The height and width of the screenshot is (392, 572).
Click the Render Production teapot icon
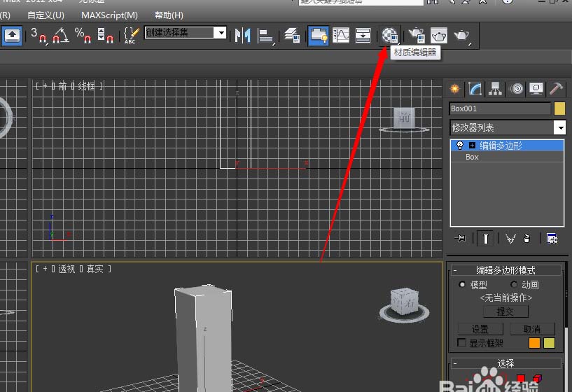[x=462, y=36]
